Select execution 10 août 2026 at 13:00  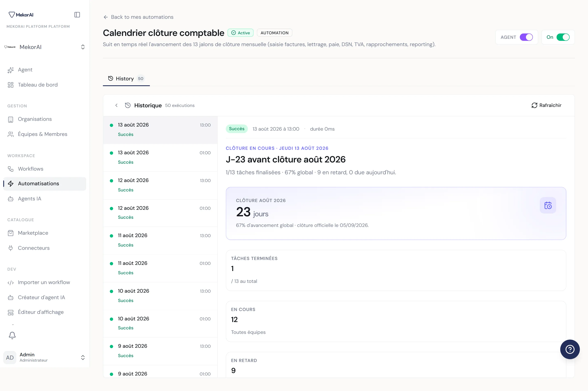(x=160, y=295)
